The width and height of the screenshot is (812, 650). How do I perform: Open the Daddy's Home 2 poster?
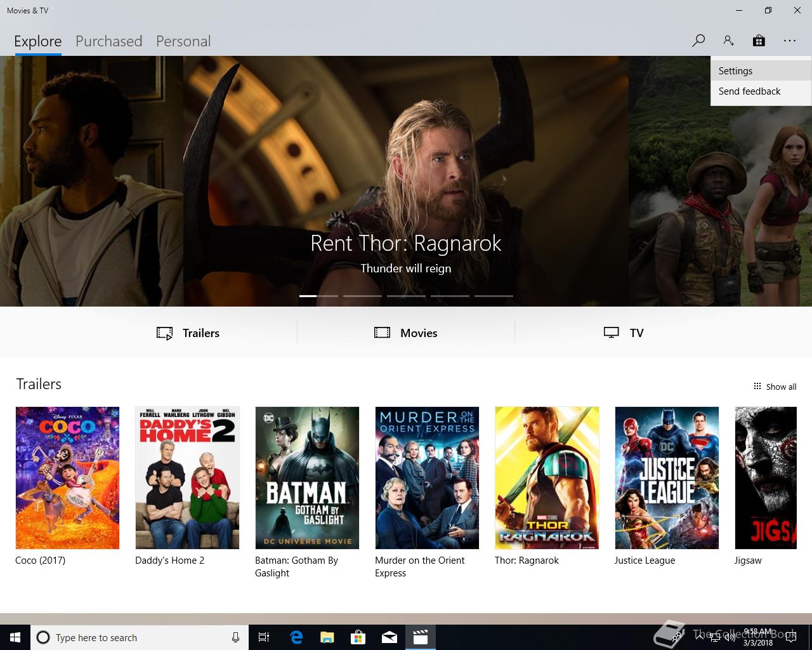pyautogui.click(x=187, y=478)
